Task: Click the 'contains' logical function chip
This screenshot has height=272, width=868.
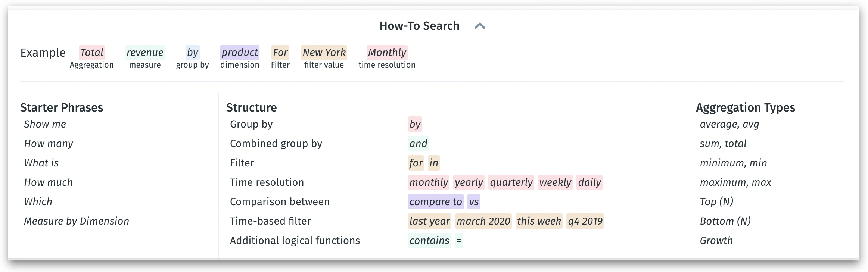Action: tap(429, 241)
